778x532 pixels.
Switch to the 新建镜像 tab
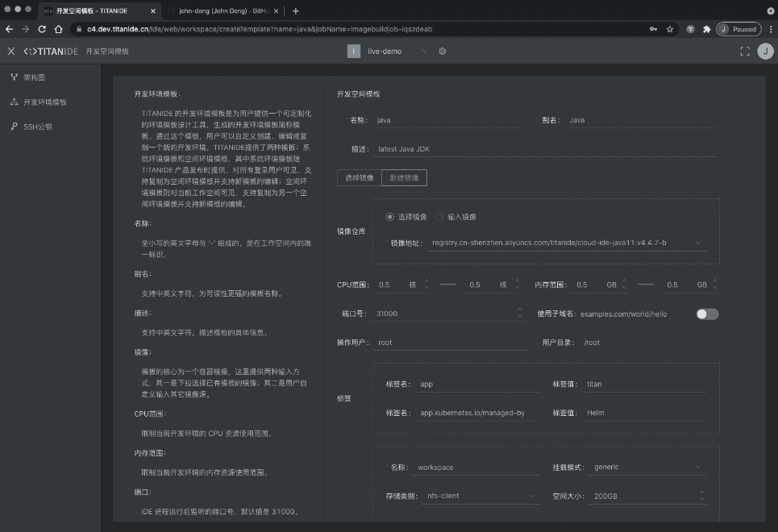pyautogui.click(x=404, y=177)
